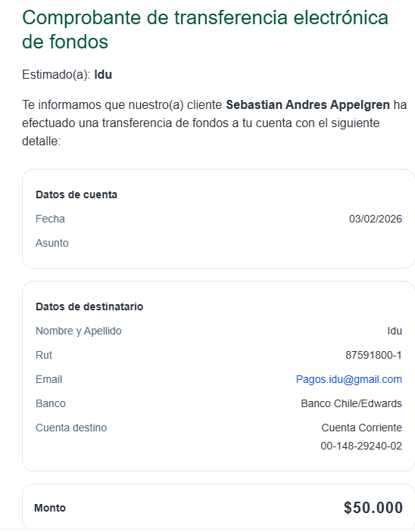Click the $50.000 amount value
This screenshot has width=415, height=532.
[x=373, y=508]
